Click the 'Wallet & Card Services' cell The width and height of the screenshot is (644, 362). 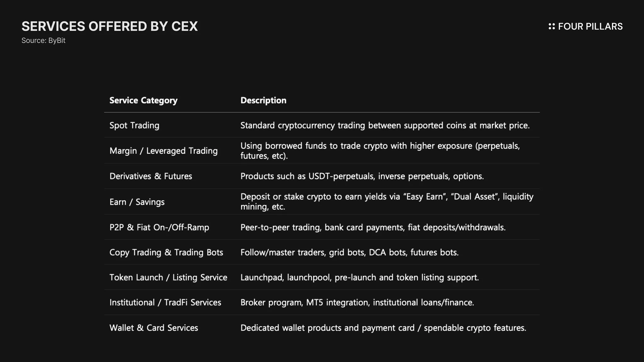click(x=154, y=328)
